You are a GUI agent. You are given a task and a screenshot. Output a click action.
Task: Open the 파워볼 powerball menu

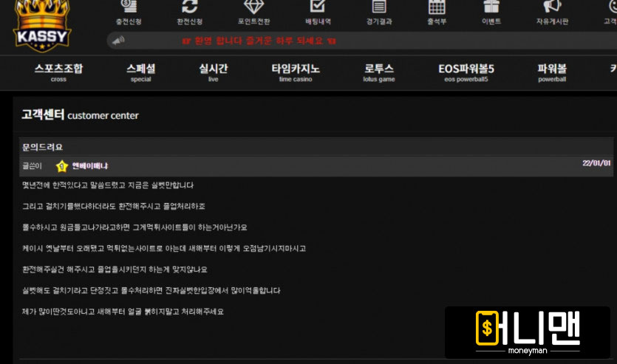pyautogui.click(x=552, y=72)
